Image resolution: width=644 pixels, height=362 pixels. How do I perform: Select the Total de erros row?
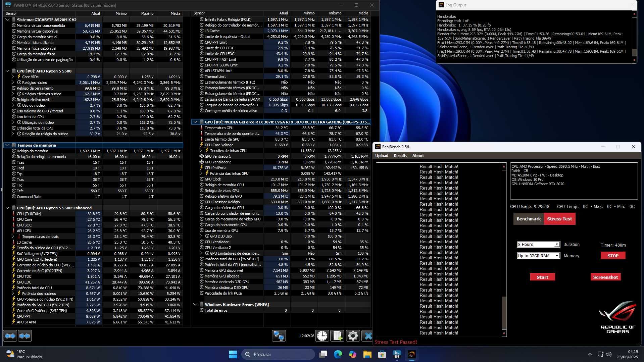coord(281,310)
